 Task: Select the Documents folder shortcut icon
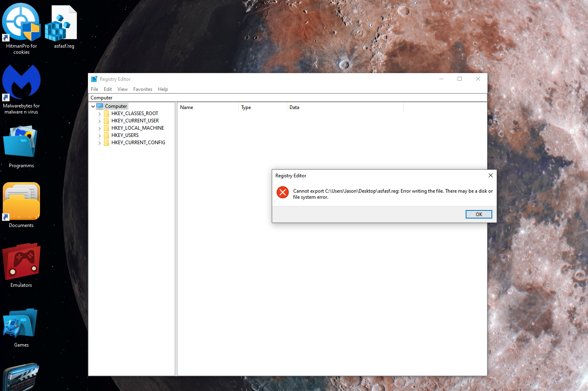tap(21, 201)
